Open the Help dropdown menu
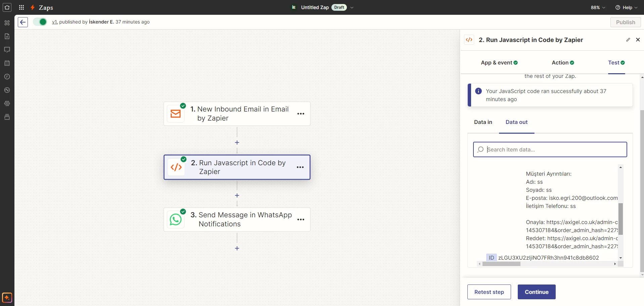The height and width of the screenshot is (306, 644). [627, 7]
